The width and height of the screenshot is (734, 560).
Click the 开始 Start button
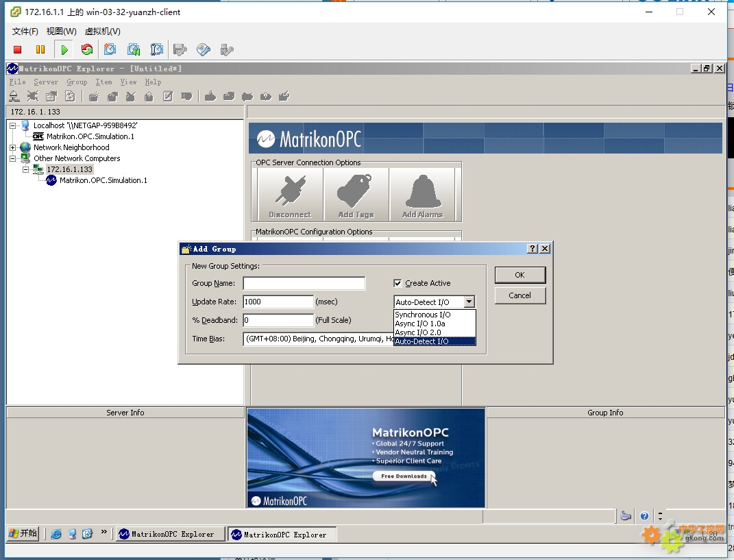coord(23,533)
